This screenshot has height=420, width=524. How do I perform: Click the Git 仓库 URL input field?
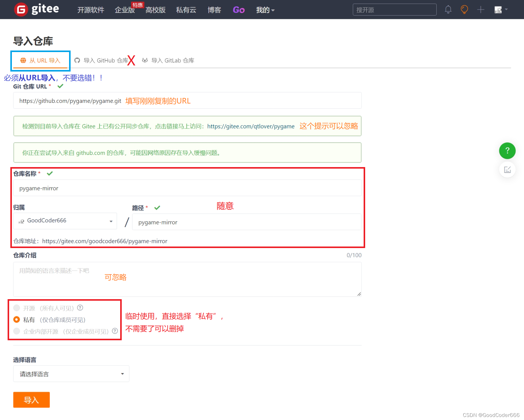[x=187, y=100]
